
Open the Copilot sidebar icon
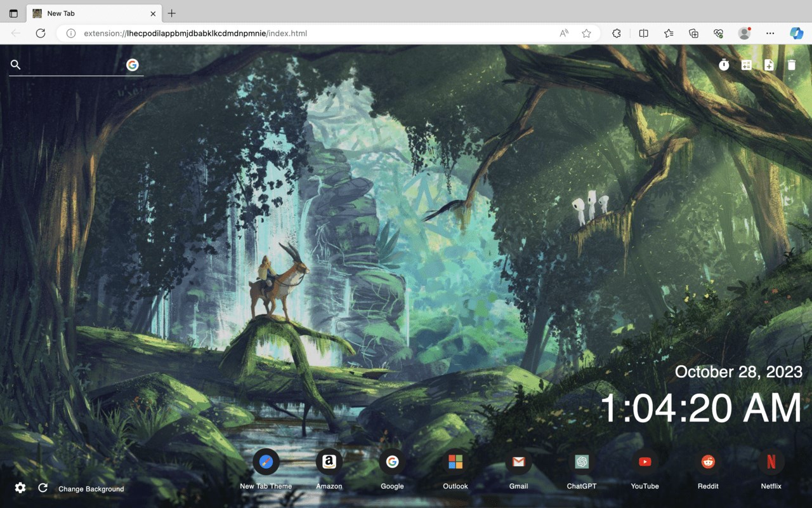point(796,33)
